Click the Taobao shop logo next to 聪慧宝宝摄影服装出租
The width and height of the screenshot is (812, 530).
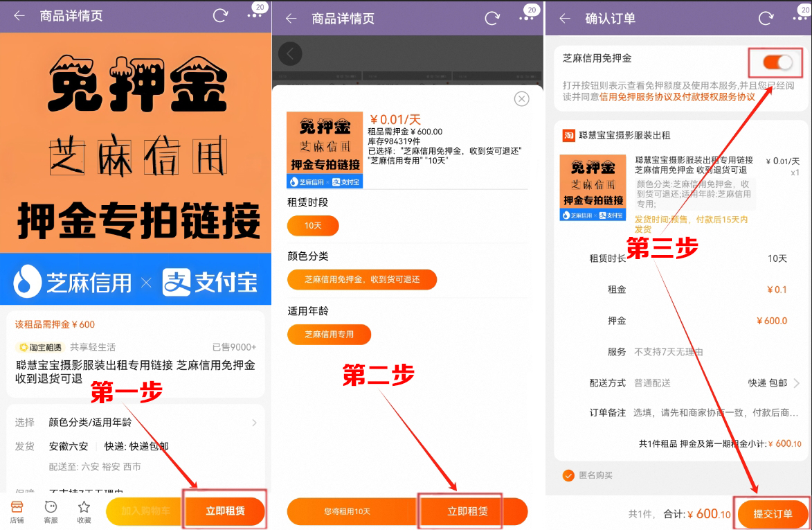coord(568,136)
